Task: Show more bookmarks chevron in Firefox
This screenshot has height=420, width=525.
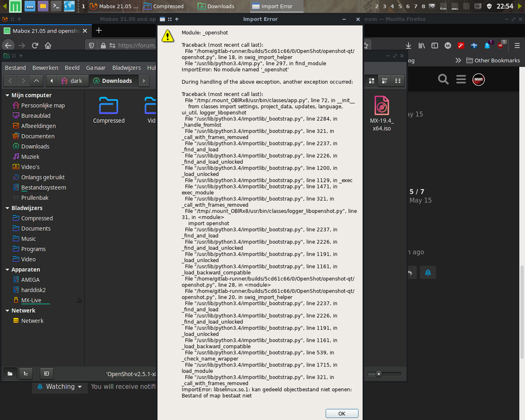Action: [458, 60]
